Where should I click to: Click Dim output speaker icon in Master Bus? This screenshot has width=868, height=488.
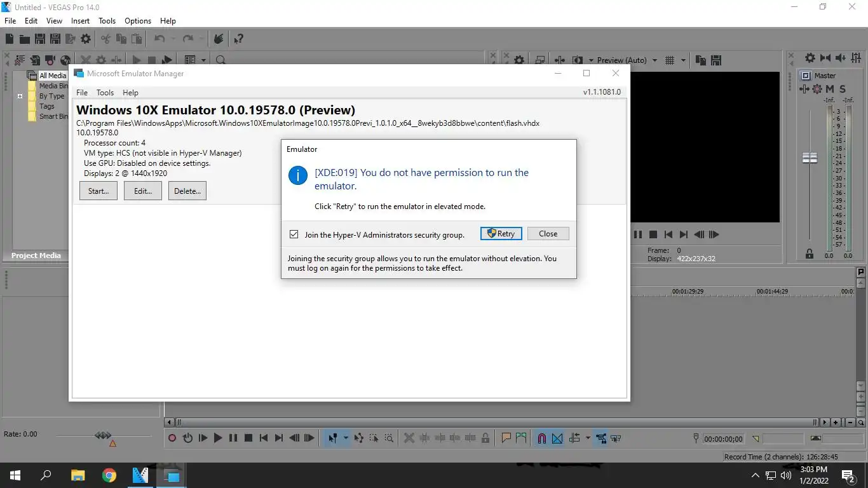coord(840,58)
